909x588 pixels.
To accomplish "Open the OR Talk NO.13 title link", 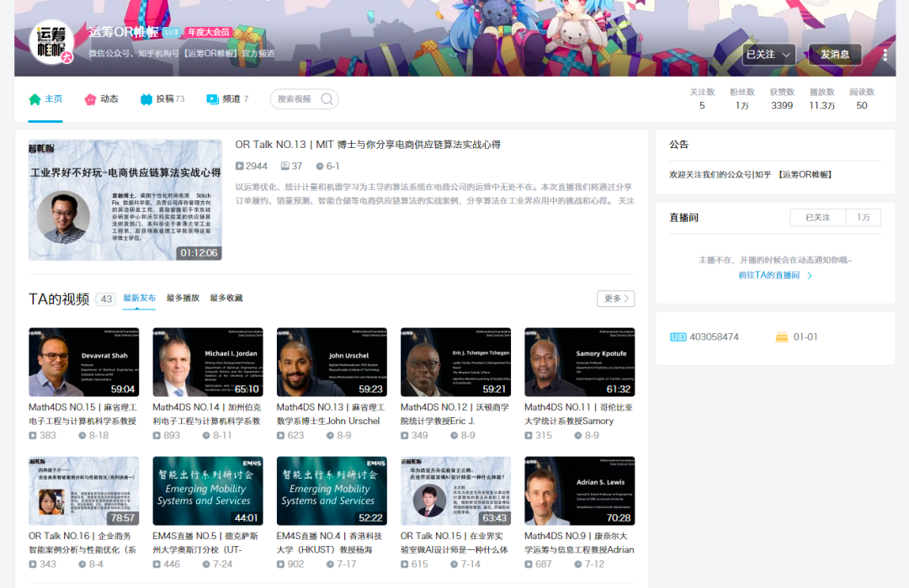I will (368, 145).
